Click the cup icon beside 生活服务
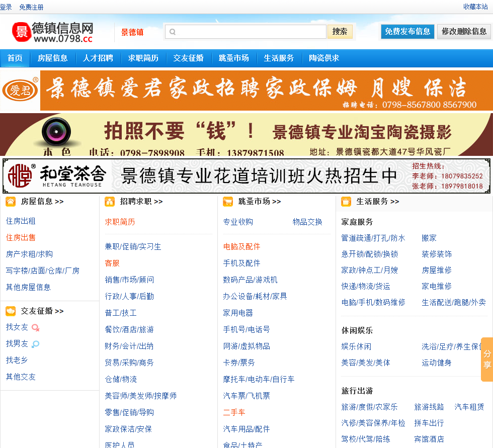Viewport: 493px width, 448px height. click(x=346, y=202)
